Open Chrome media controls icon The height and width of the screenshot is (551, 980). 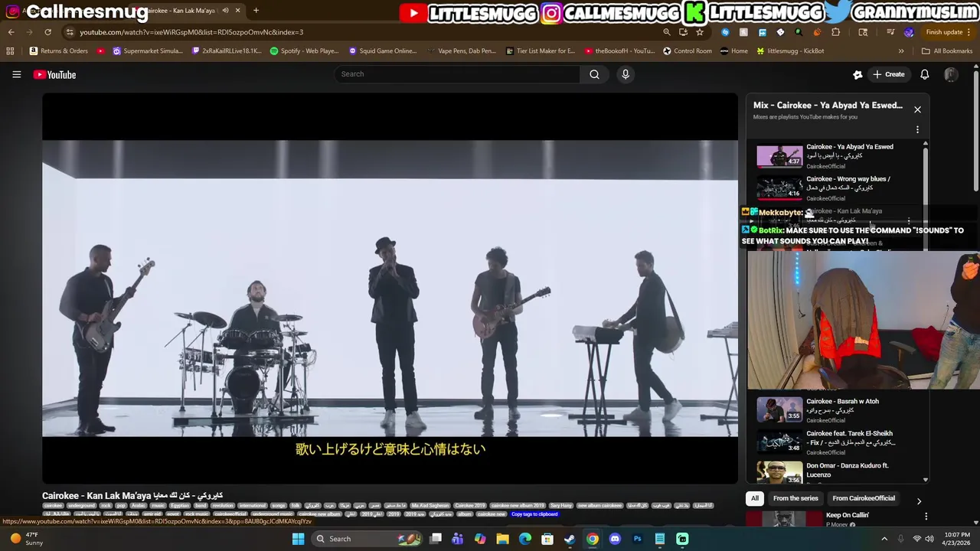[890, 32]
